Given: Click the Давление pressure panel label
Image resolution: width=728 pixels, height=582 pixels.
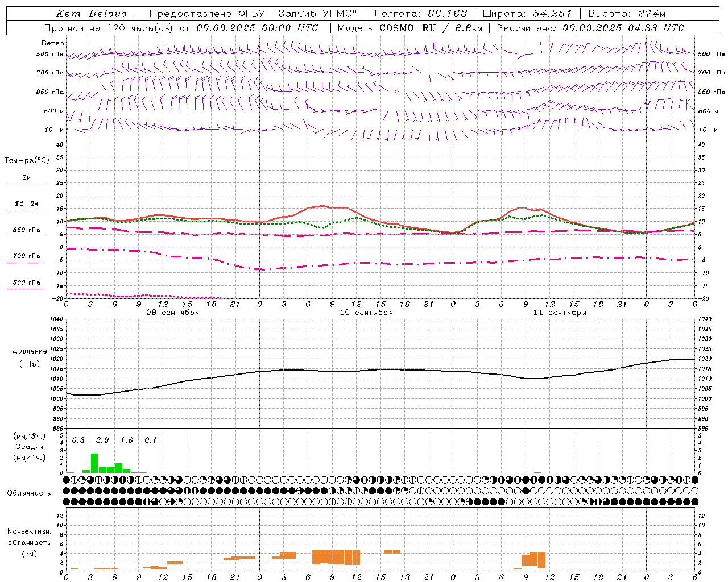Looking at the screenshot, I should pyautogui.click(x=30, y=351).
